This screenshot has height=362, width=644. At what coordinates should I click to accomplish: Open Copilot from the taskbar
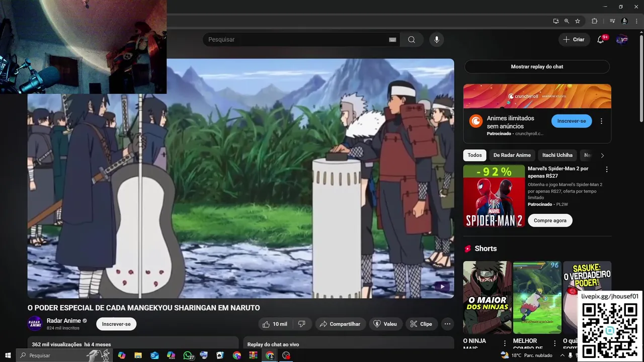(x=121, y=355)
